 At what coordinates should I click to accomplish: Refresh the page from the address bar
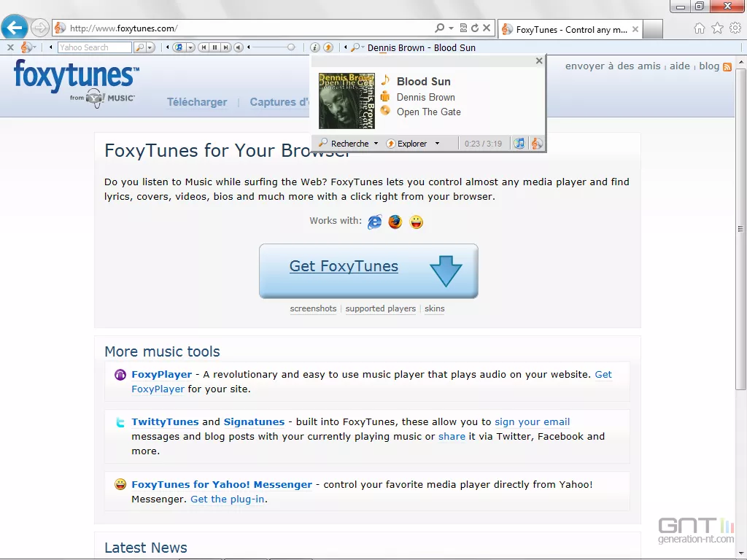tap(475, 28)
